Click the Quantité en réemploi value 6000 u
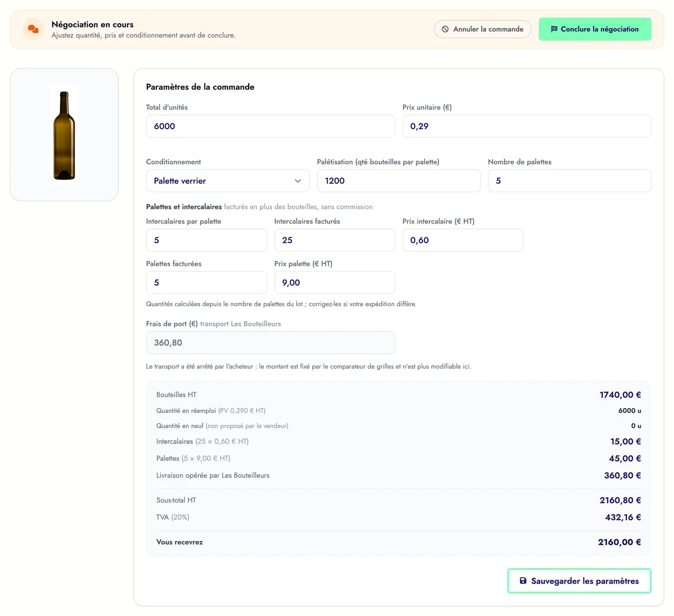This screenshot has width=674, height=616. (x=630, y=411)
